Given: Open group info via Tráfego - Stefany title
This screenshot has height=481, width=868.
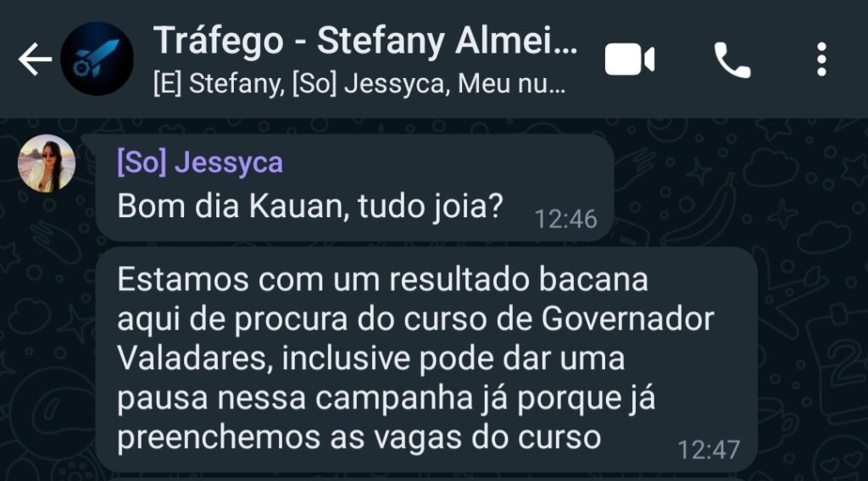Looking at the screenshot, I should [364, 40].
